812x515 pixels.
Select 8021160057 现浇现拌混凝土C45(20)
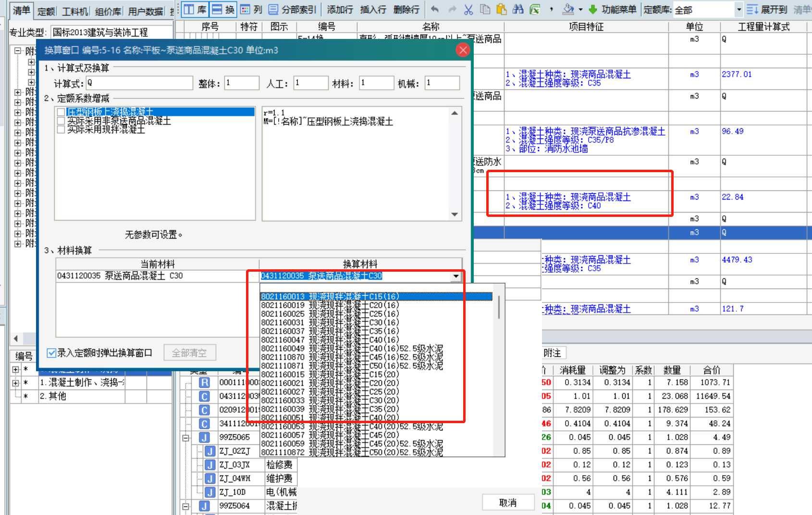pos(376,435)
